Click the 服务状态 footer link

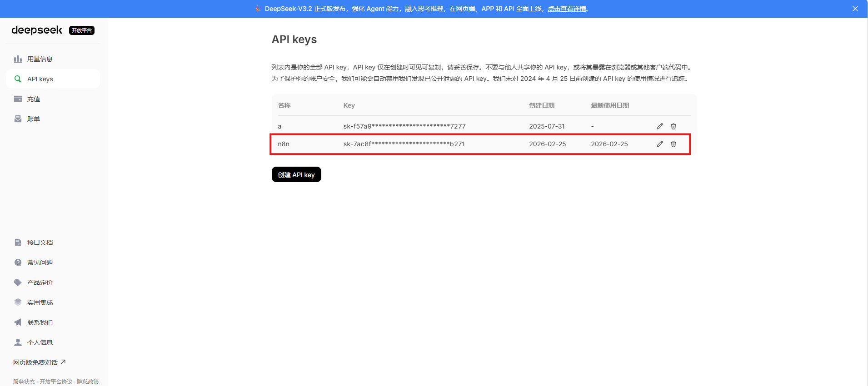click(x=24, y=381)
